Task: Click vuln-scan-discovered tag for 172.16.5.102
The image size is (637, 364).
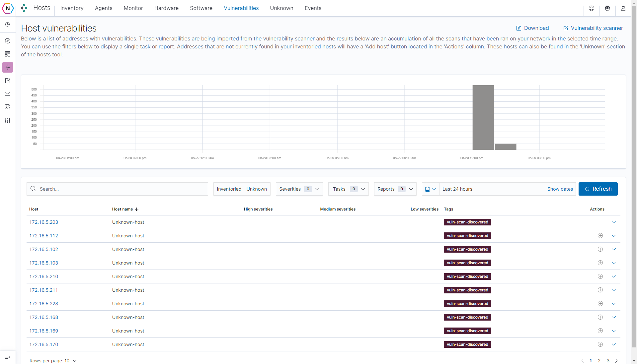Action: 467,249
